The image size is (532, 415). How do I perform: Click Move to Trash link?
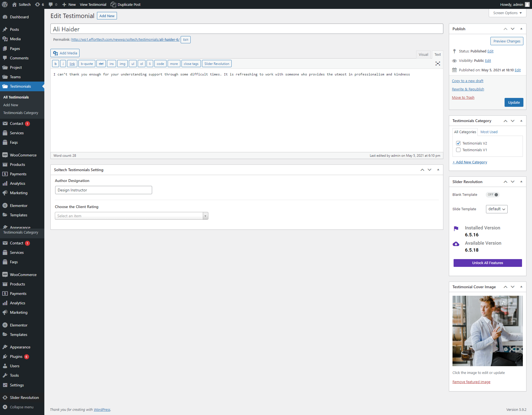pyautogui.click(x=463, y=97)
